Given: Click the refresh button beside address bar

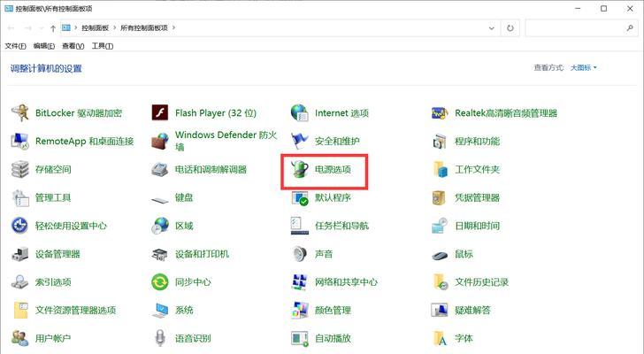Looking at the screenshot, I should 510,28.
